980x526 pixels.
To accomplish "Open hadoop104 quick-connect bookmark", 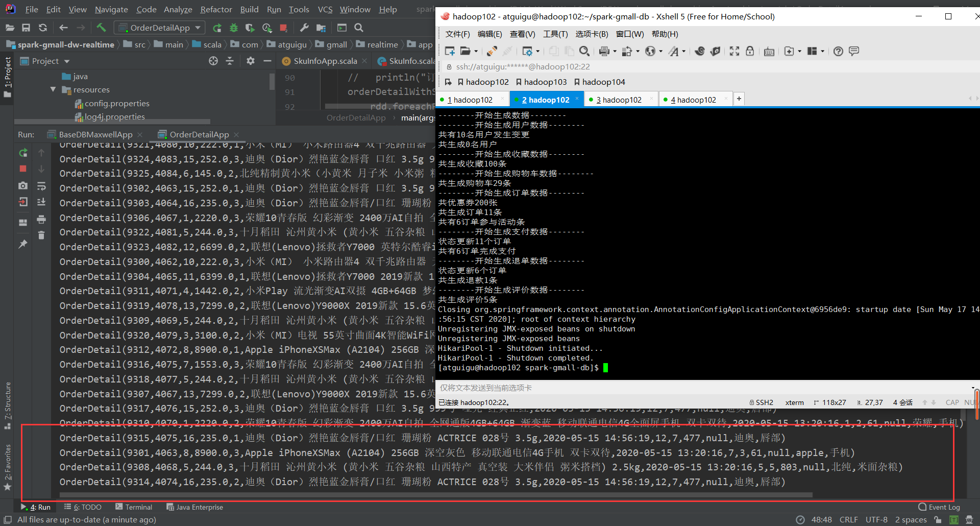I will tap(599, 82).
